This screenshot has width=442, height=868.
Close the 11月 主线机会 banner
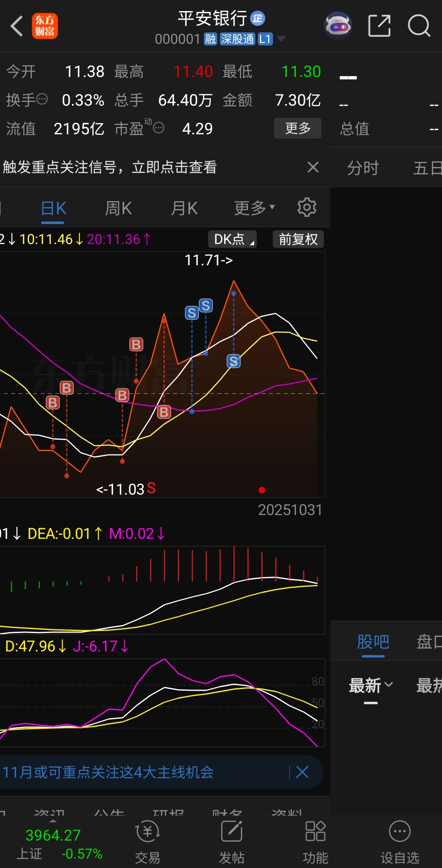pos(302,772)
